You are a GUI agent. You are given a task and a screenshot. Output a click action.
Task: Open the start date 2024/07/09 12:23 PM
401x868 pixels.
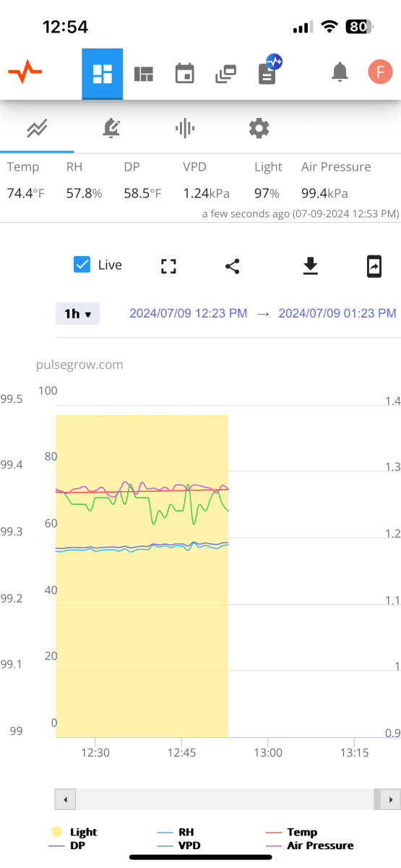pyautogui.click(x=189, y=313)
